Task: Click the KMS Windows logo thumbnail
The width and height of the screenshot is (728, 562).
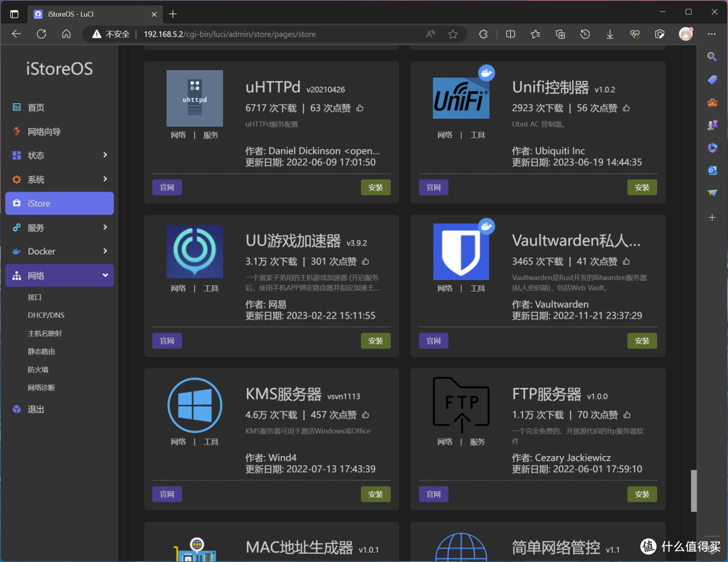Action: 195,405
